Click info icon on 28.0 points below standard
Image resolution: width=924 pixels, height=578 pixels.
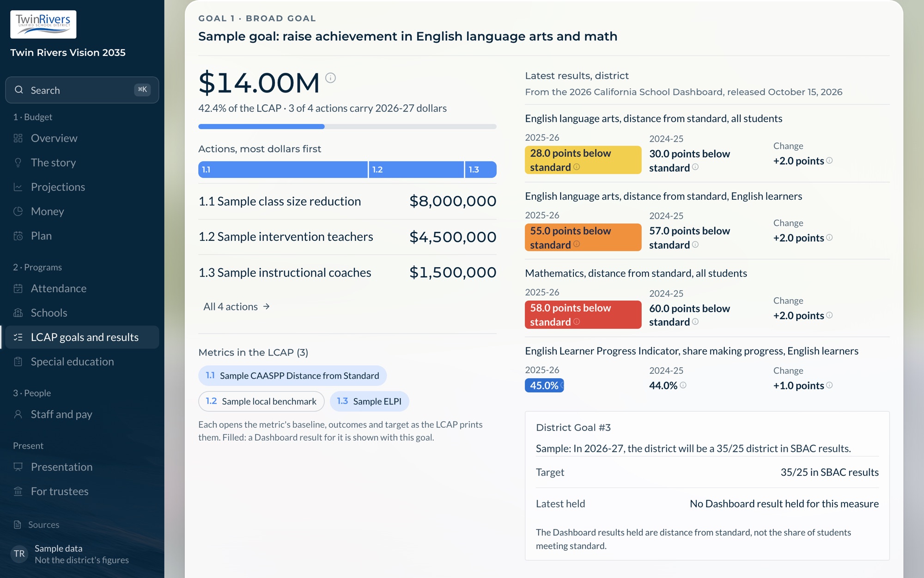coord(577,167)
